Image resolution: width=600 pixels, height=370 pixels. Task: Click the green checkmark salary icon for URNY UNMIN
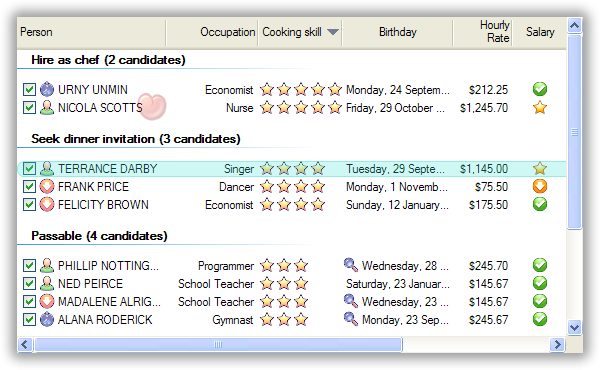[x=540, y=89]
